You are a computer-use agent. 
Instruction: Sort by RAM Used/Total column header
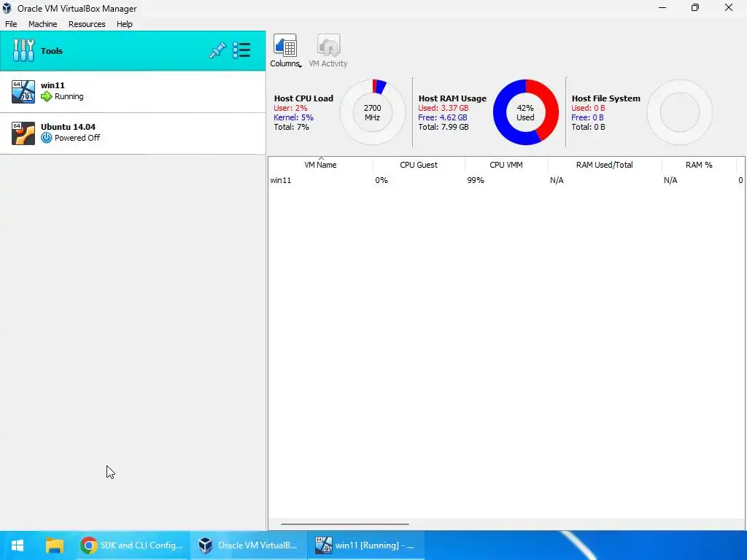[605, 165]
